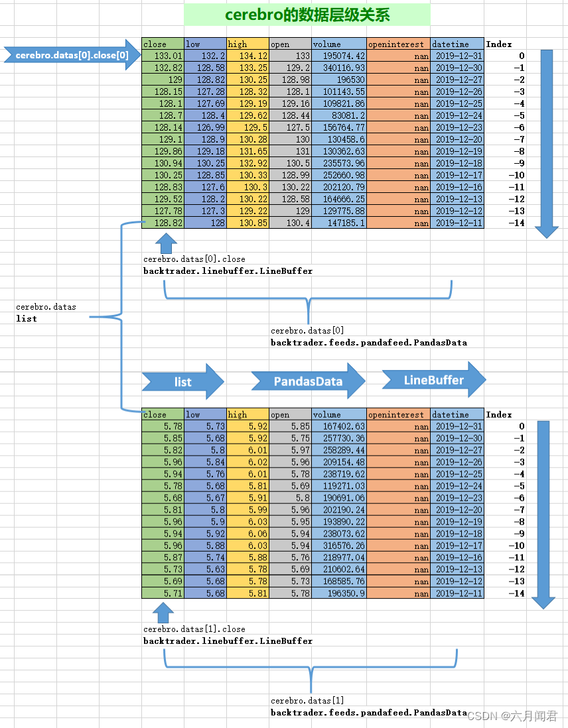
Task: Select the volume cell 109821.86
Action: (x=339, y=103)
